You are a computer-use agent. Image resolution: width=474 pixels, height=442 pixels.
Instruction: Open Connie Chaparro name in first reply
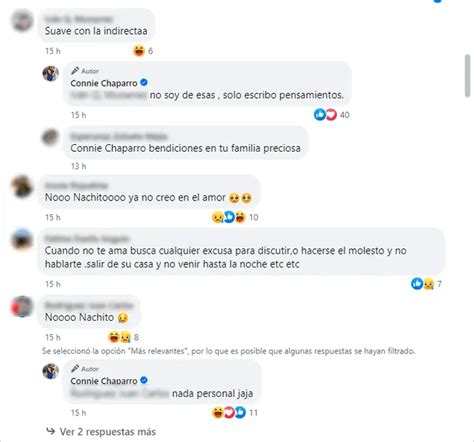(104, 83)
